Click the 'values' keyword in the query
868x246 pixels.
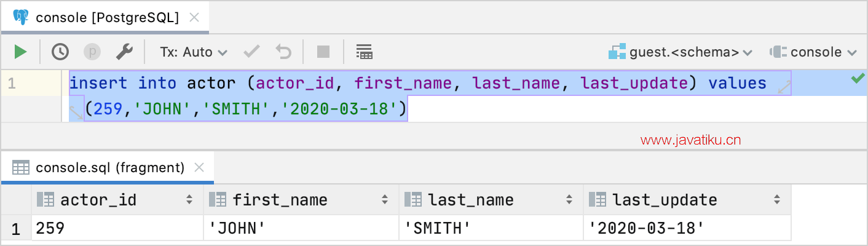(737, 83)
